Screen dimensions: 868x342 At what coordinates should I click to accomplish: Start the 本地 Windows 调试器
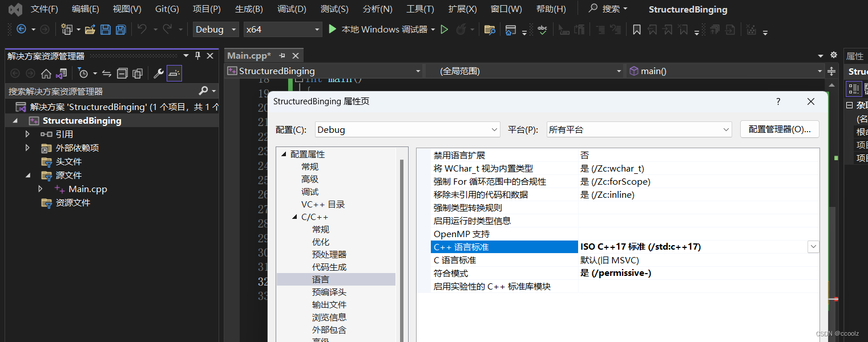click(381, 28)
